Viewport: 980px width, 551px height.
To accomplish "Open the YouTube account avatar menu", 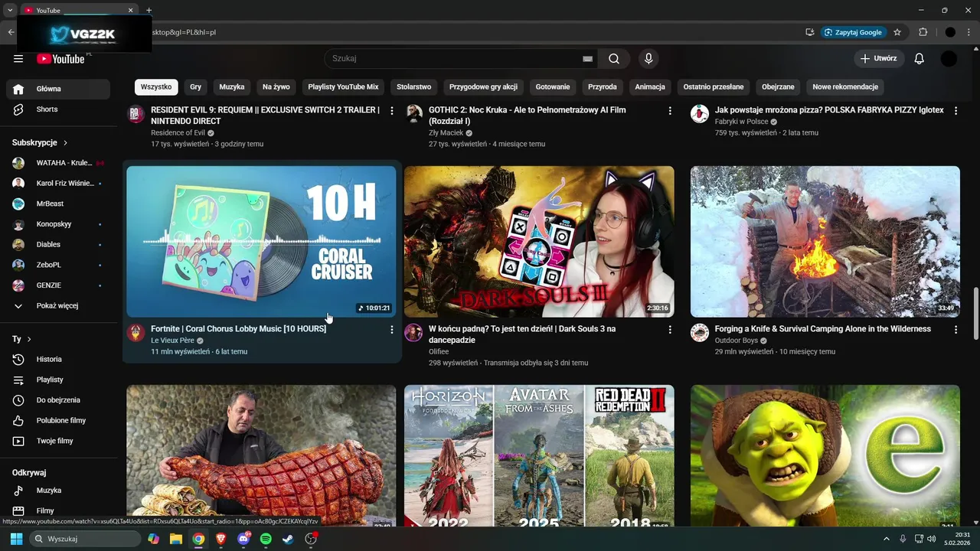I will [x=949, y=59].
